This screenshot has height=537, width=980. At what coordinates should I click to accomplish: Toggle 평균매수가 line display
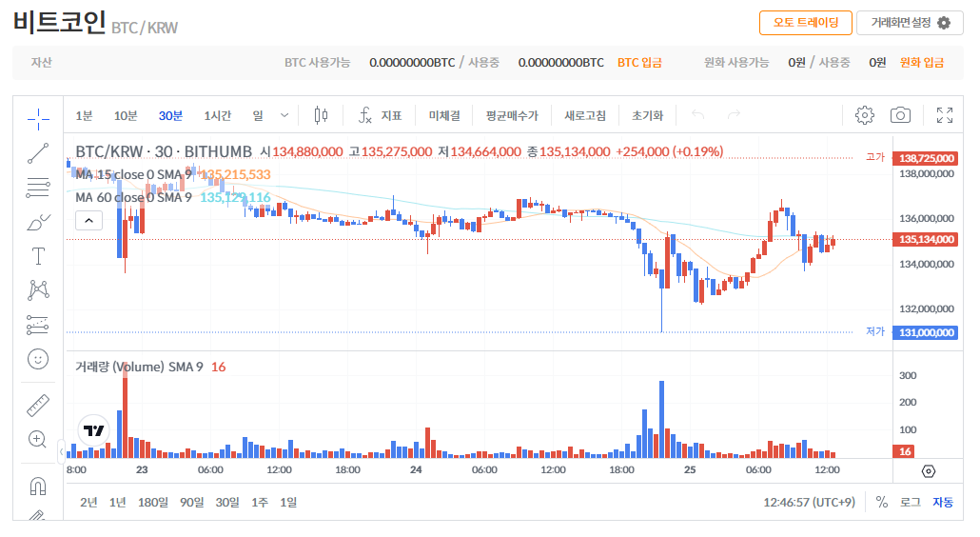click(512, 115)
